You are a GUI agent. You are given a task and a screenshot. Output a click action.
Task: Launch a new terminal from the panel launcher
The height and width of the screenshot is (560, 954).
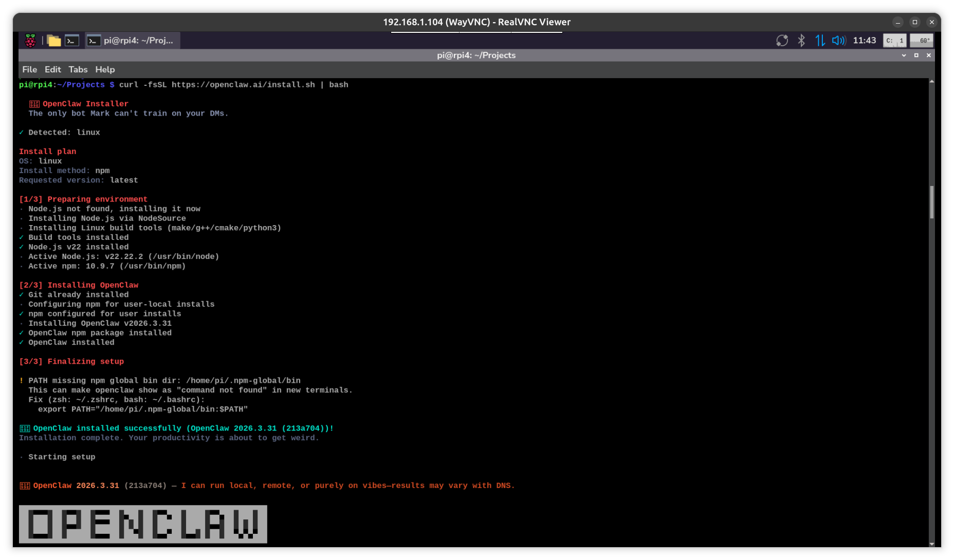click(x=72, y=41)
